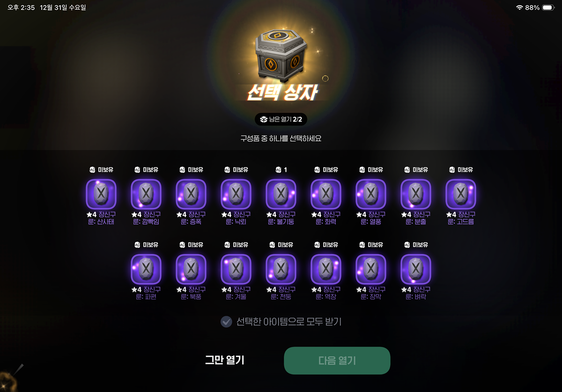Choose the 룬: 분출 rune icon
Viewport: 562px width, 392px height.
416,194
